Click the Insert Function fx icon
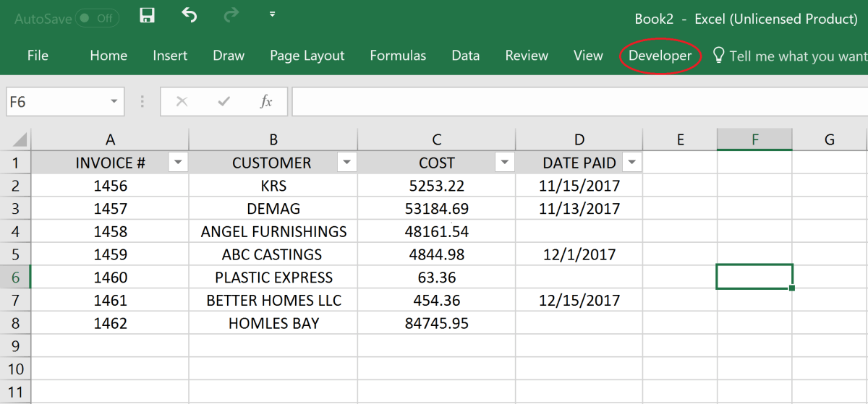This screenshot has width=868, height=404. 266,102
